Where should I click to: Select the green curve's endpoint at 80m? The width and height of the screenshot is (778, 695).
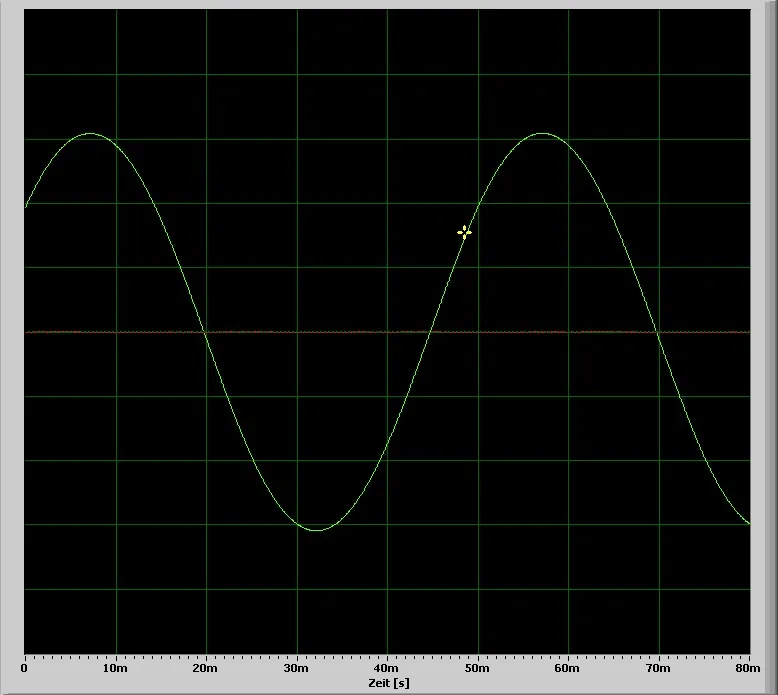pyautogui.click(x=749, y=523)
